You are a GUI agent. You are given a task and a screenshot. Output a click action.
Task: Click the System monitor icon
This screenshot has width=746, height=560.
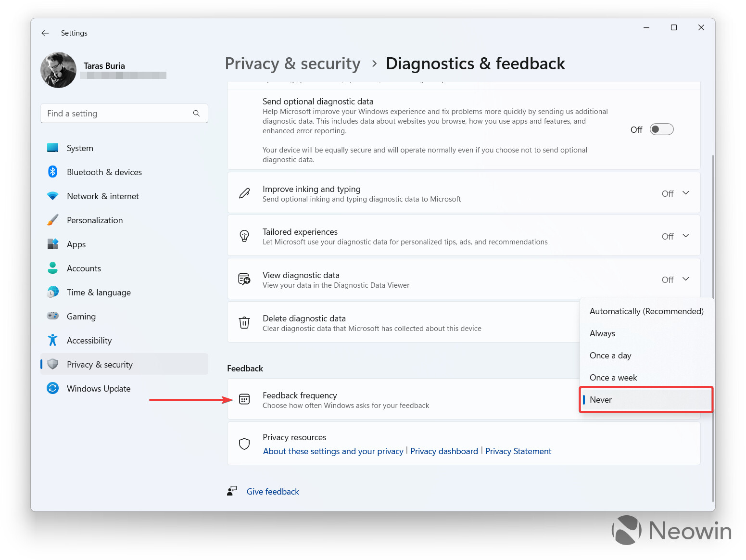[x=53, y=148]
